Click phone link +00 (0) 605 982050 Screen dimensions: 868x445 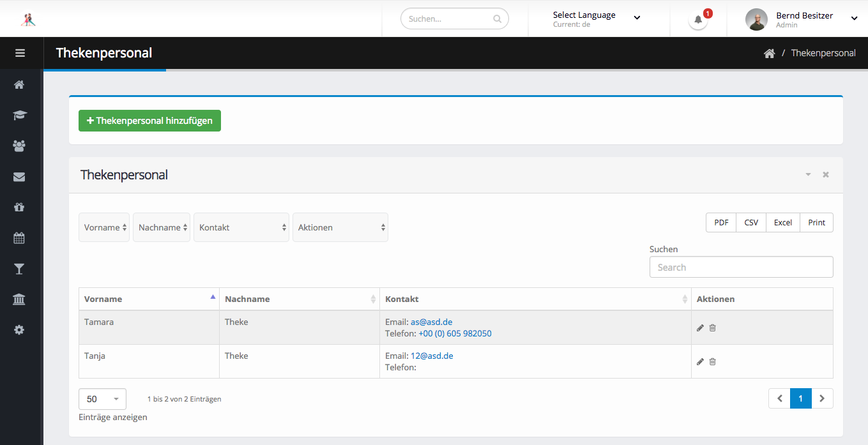click(x=455, y=333)
